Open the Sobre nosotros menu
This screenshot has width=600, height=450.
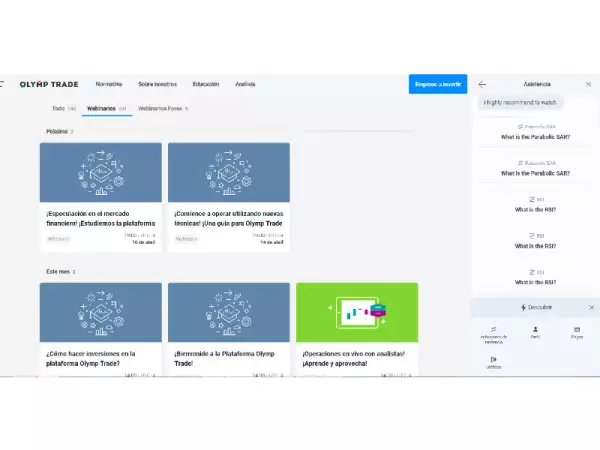(x=157, y=84)
